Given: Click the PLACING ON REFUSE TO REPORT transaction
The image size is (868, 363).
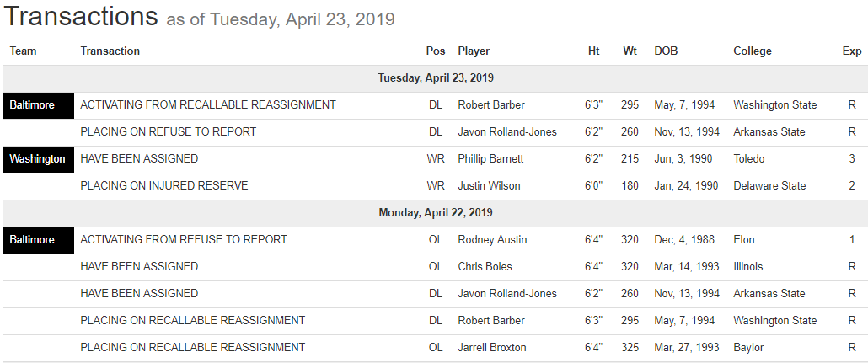Looking at the screenshot, I should (168, 132).
